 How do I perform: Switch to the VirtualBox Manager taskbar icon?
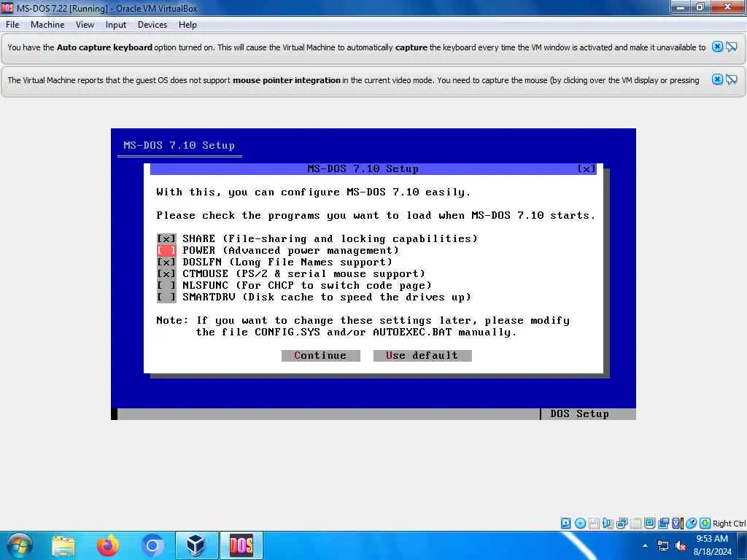(196, 545)
